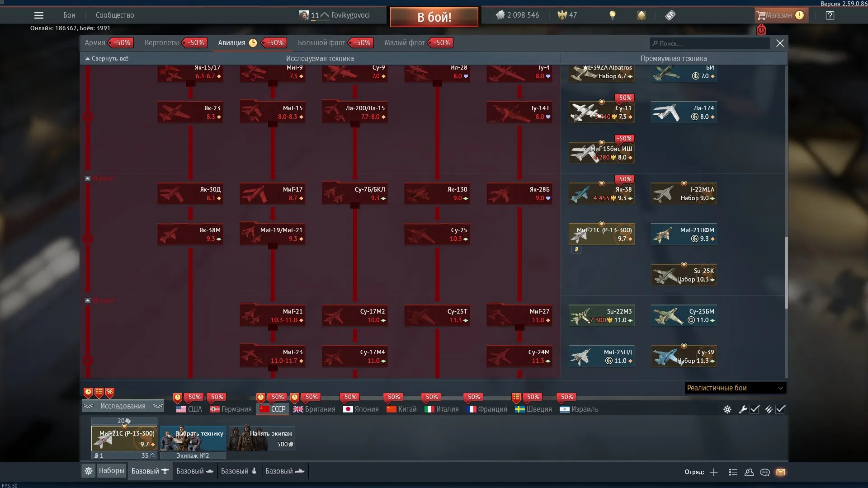Screen dimensions: 868x488
Task: Switch to the Армия tab
Action: click(95, 43)
